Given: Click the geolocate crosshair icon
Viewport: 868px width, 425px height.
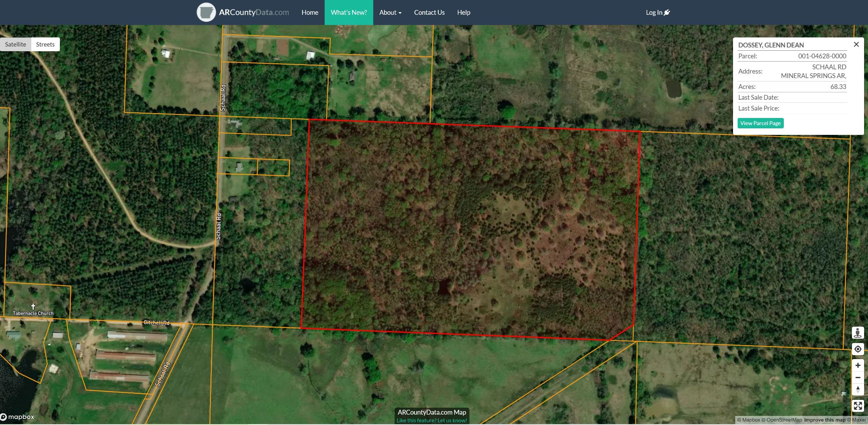Looking at the screenshot, I should pos(858,349).
